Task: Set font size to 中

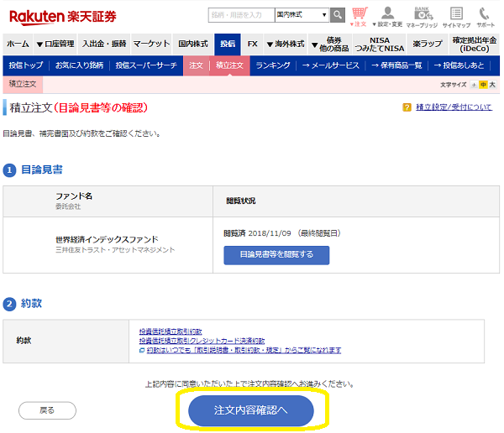Action: [483, 85]
